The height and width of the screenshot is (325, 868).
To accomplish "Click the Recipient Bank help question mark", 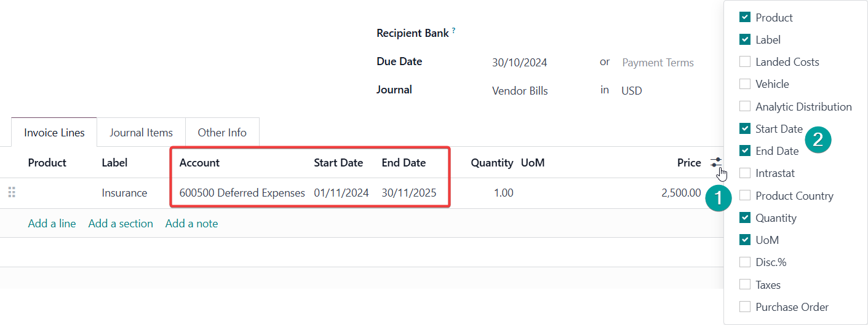I will click(453, 30).
